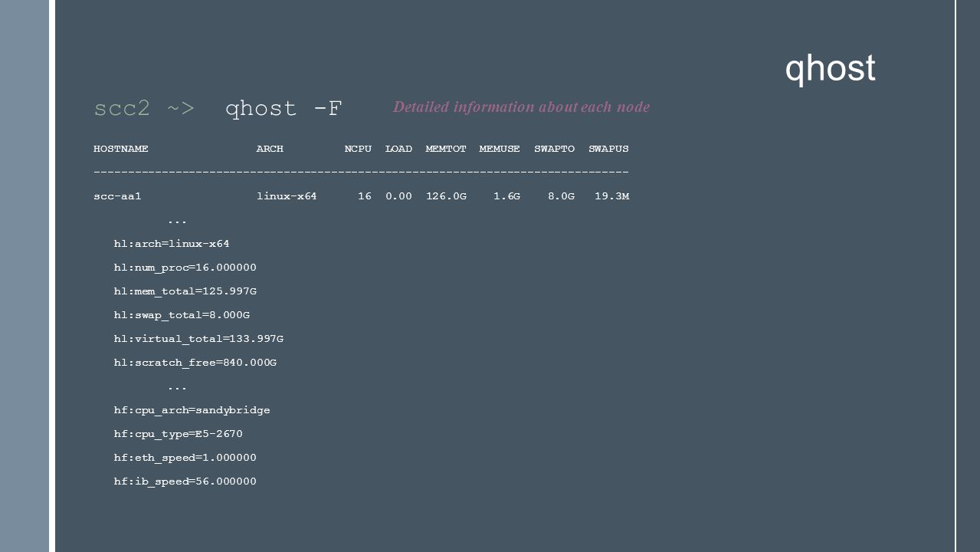Click the SWAPUS column header
The height and width of the screenshot is (552, 980).
(608, 149)
